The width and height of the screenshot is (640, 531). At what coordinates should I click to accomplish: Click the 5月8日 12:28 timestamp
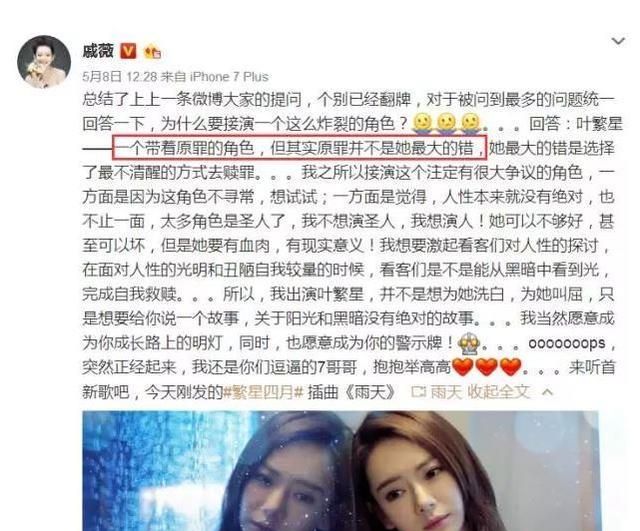tap(120, 77)
